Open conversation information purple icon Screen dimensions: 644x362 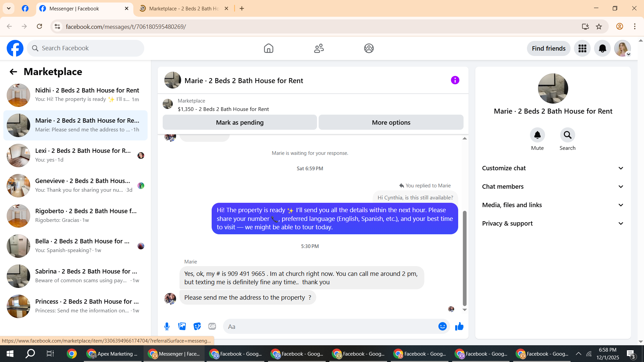(x=455, y=80)
